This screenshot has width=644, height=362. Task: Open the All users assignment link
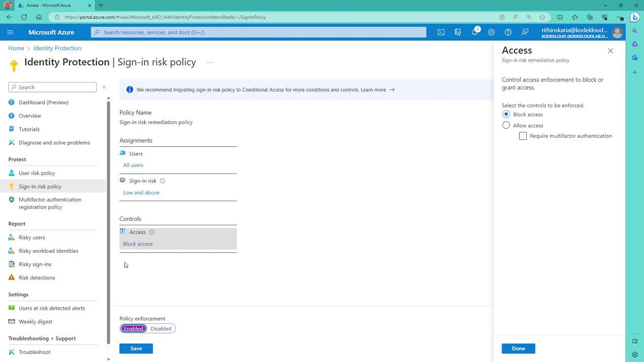pos(133,165)
